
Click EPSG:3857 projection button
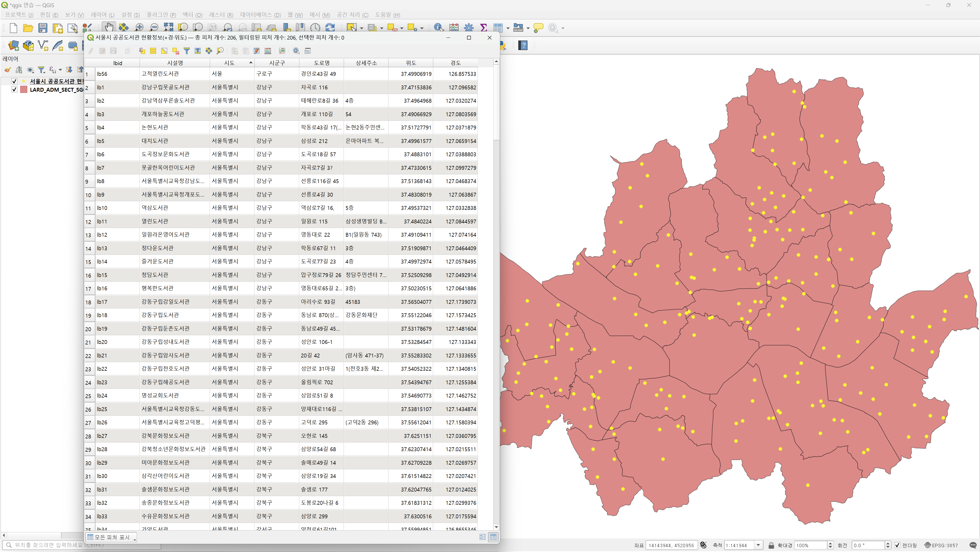click(x=941, y=545)
